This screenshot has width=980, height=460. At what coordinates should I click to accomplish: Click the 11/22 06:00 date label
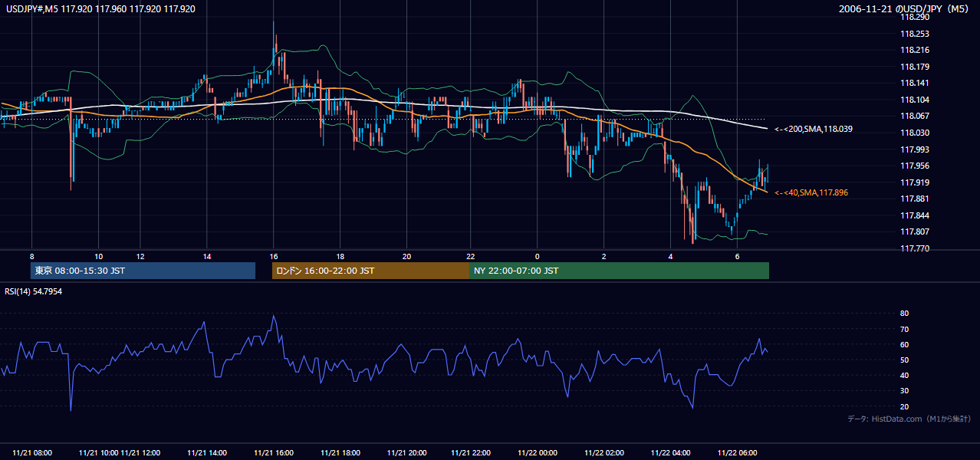pyautogui.click(x=737, y=453)
